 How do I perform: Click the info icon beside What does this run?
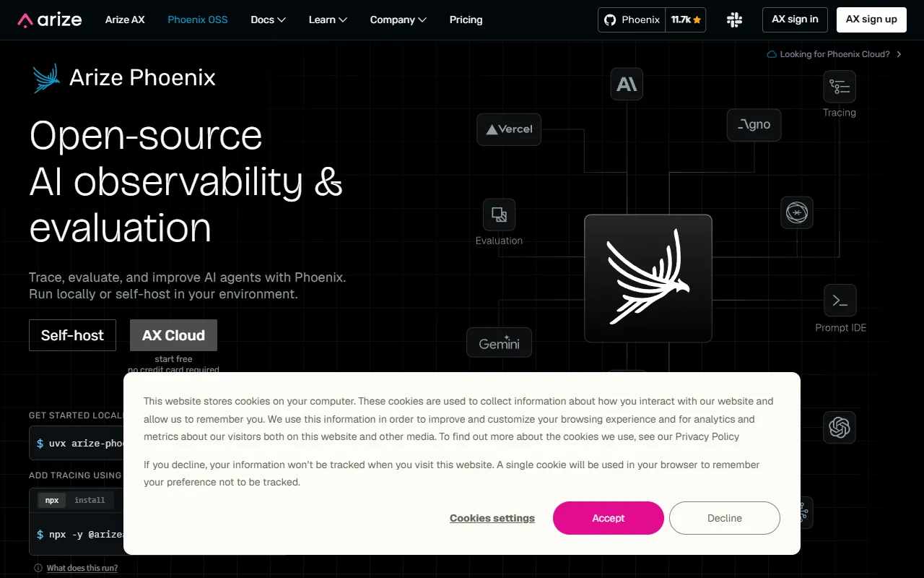coord(38,568)
